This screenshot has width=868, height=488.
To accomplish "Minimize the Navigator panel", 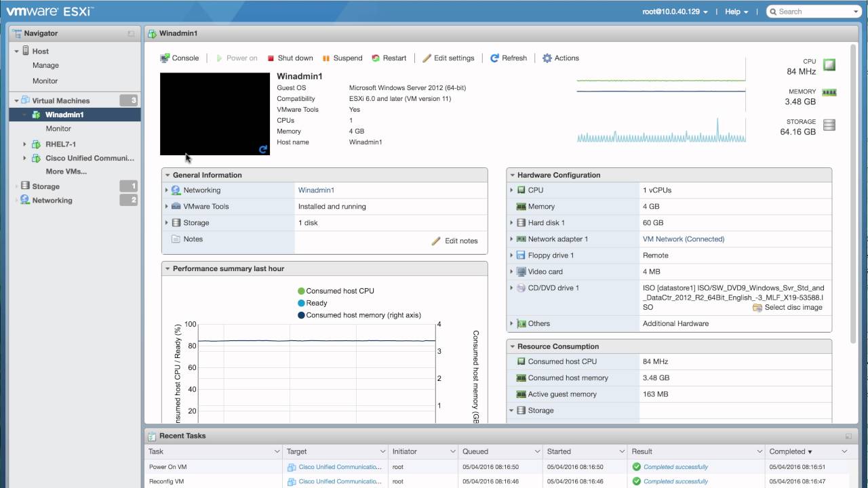I will point(131,33).
